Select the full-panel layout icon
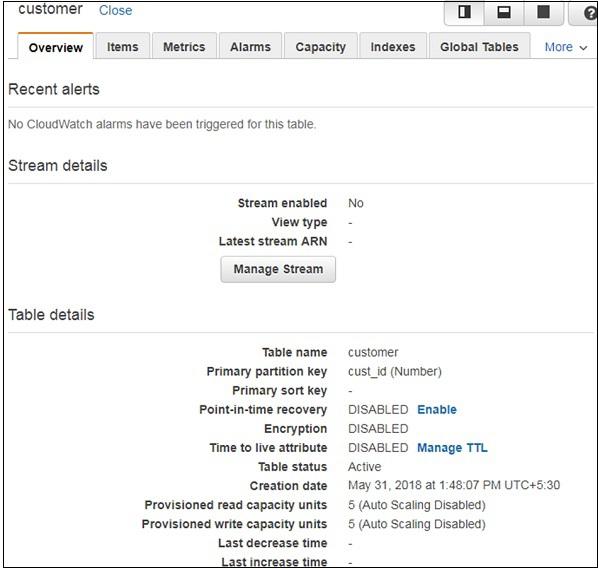The height and width of the screenshot is (569, 598). point(543,12)
